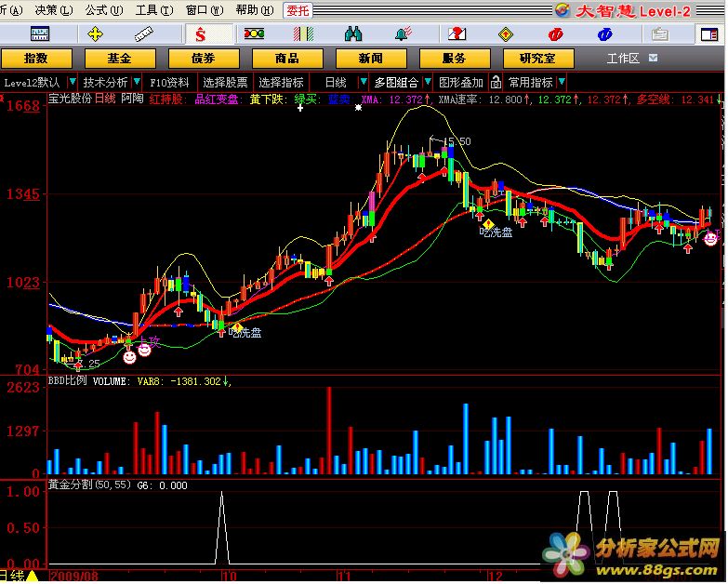Expand the Level2默认 dropdown arrow
Viewport: 728px width, 584px height.
73,82
